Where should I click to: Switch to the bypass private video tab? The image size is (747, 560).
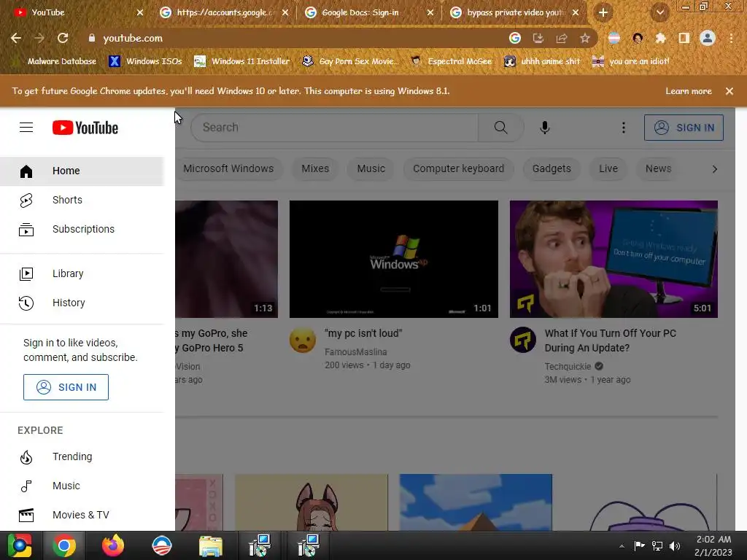(x=516, y=12)
